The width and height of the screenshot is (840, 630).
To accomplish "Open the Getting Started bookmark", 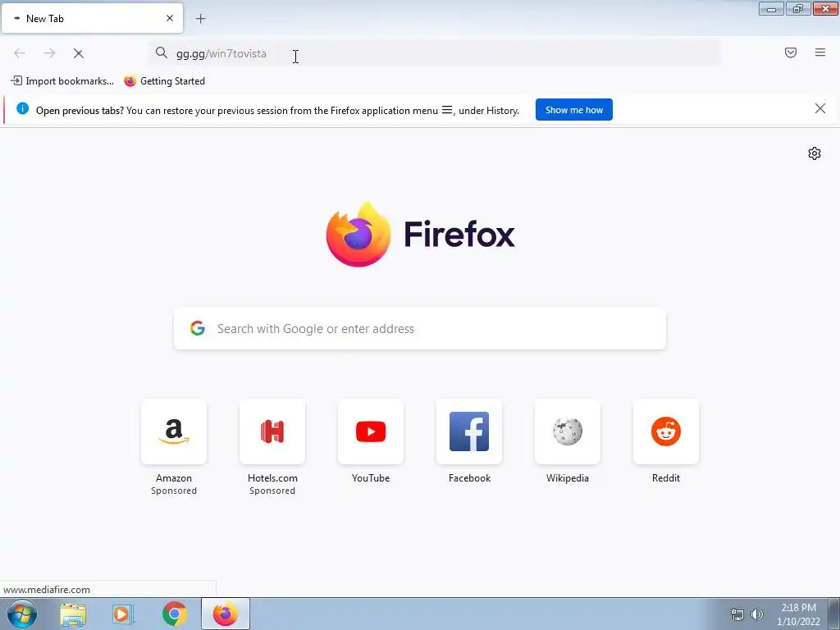I will coord(164,81).
